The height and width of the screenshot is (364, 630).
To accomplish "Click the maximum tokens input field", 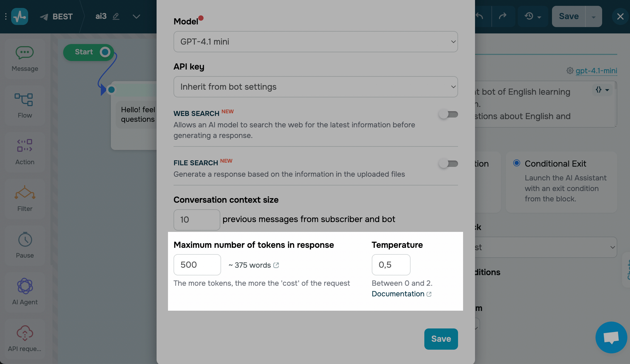I will coord(197,265).
